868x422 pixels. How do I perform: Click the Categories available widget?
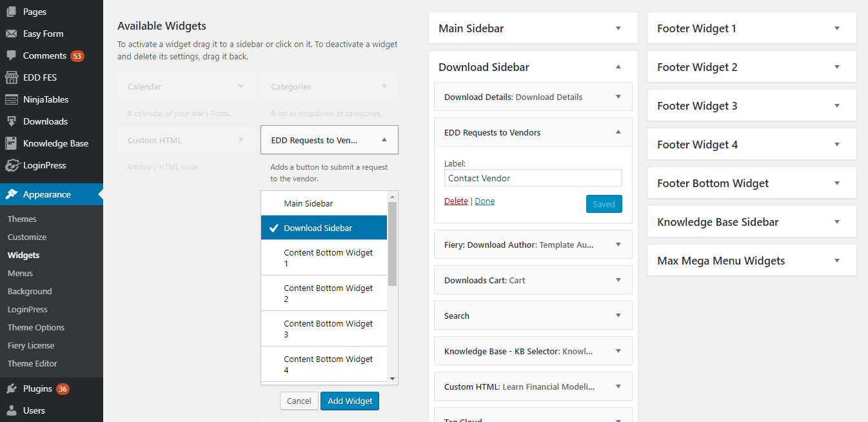[x=329, y=86]
